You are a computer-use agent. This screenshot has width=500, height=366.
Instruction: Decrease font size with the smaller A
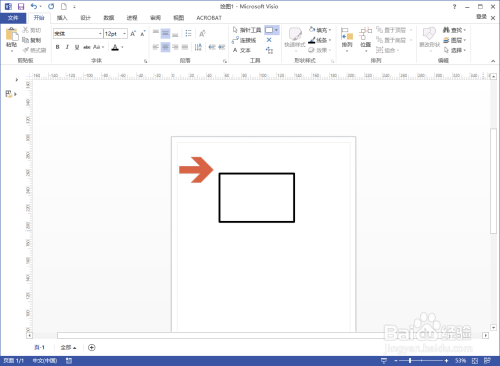click(143, 34)
